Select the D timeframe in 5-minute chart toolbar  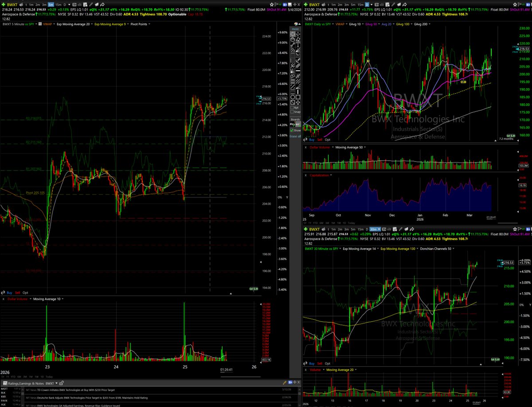click(x=65, y=5)
